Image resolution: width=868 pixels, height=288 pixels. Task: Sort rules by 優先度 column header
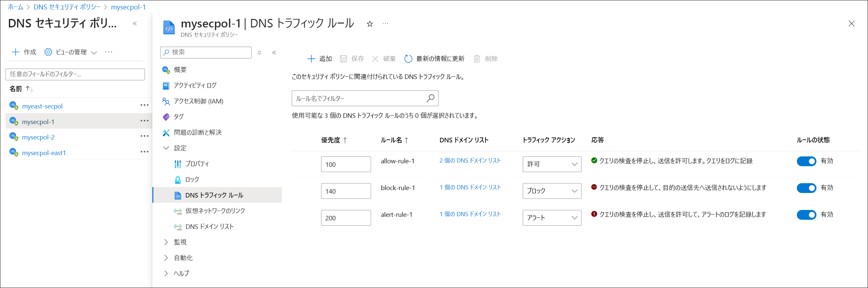[334, 140]
